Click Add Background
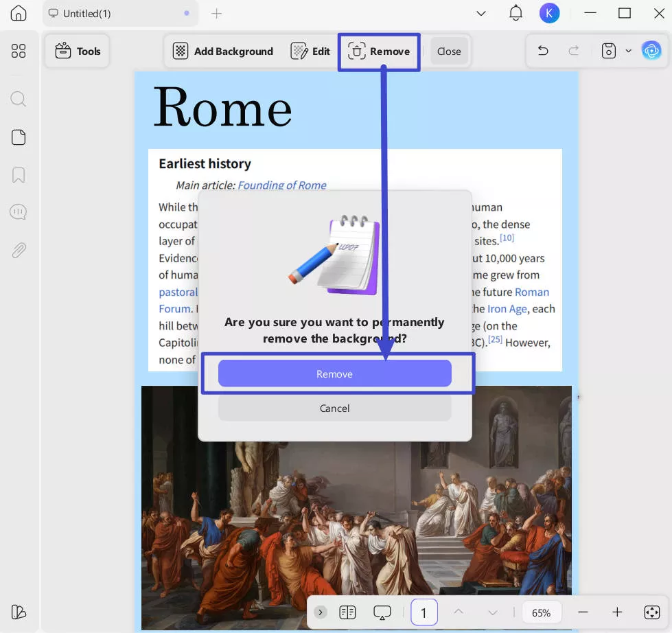 tap(223, 51)
